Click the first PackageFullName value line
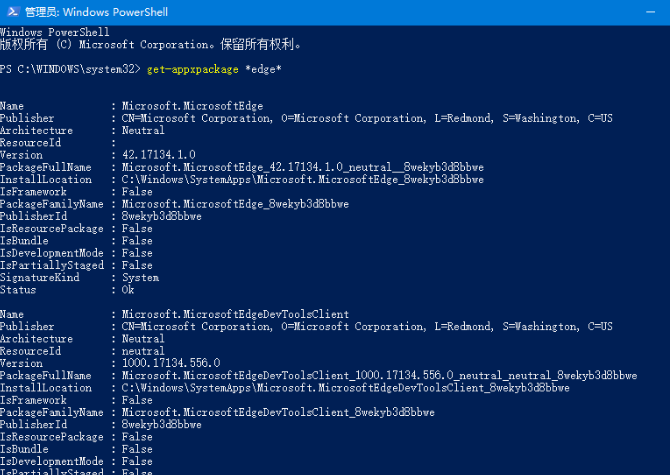This screenshot has height=475, width=670. 303,167
